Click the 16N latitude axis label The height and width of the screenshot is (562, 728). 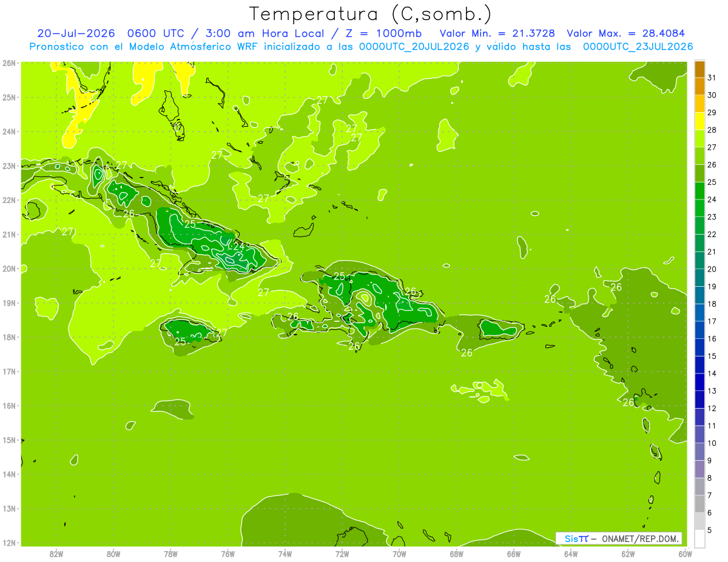[x=9, y=406]
